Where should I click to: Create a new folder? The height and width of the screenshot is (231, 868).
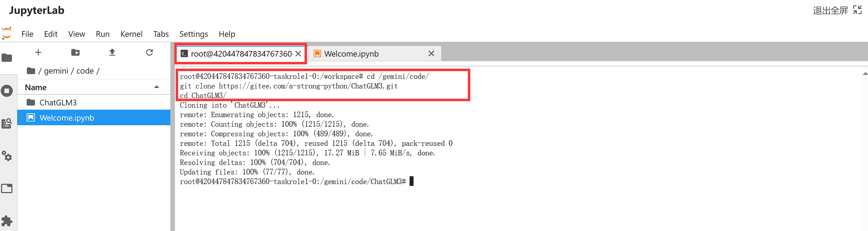click(x=75, y=52)
